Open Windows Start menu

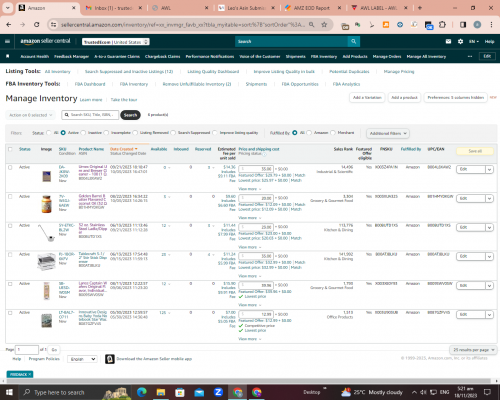click(9, 392)
